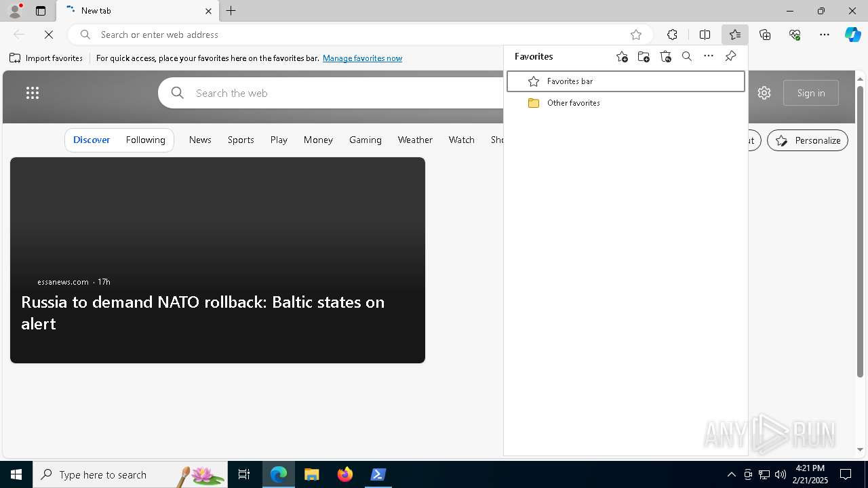Click essanews.com source label
The image size is (868, 488).
click(63, 282)
